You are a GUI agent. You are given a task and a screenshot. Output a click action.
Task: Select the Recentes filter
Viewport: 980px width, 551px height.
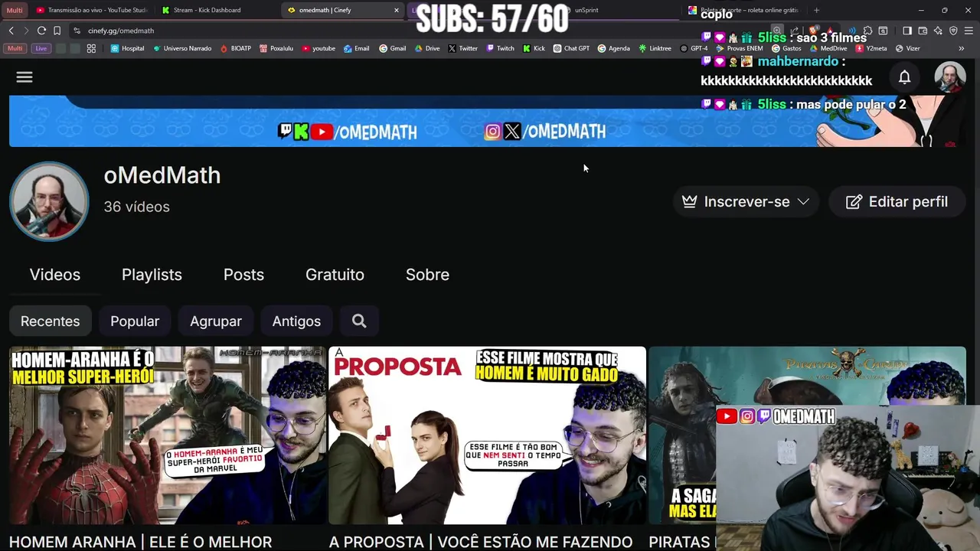click(50, 321)
